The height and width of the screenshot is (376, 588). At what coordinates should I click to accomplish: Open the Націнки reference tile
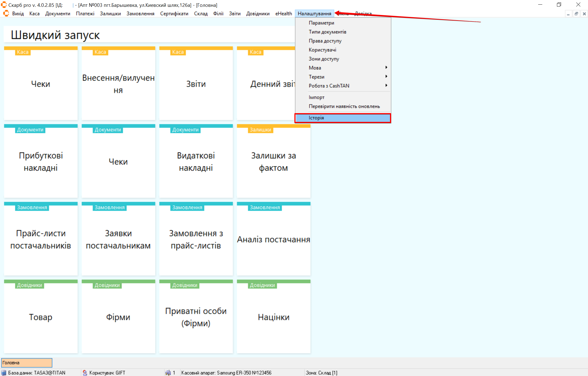[273, 317]
